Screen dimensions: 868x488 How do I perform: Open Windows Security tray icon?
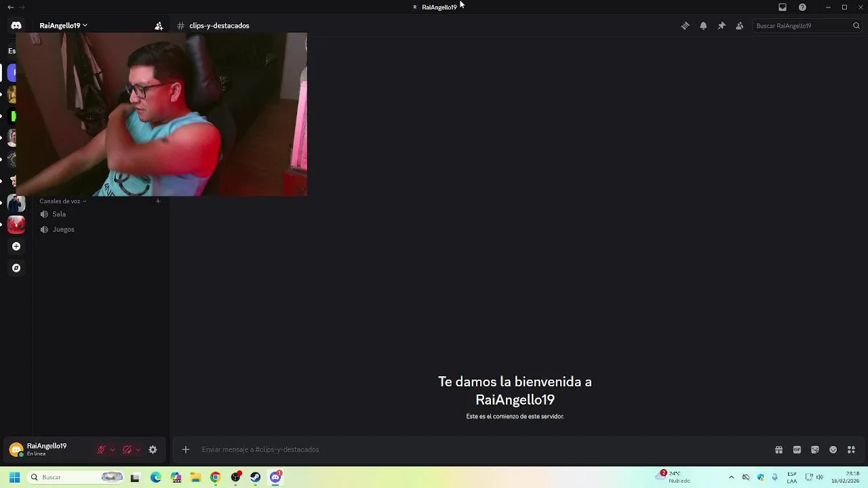[x=760, y=477]
